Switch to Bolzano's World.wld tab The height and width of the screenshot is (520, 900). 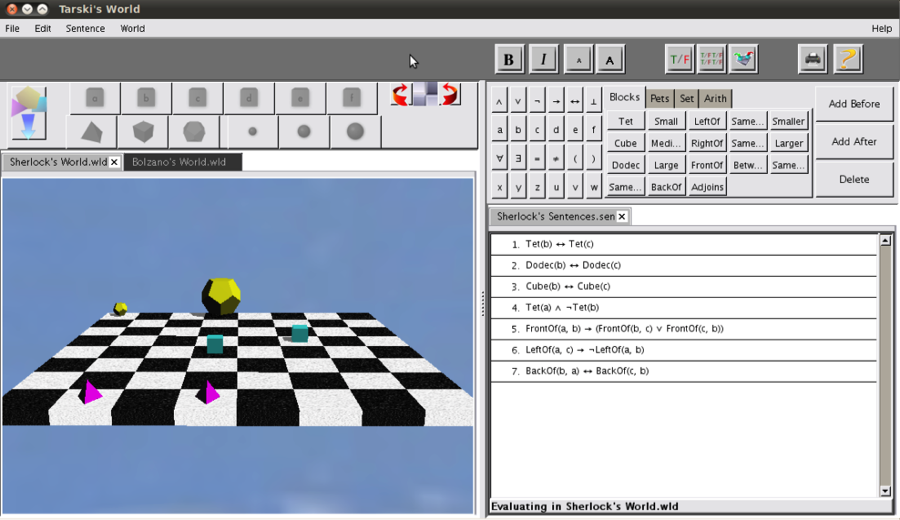point(180,162)
